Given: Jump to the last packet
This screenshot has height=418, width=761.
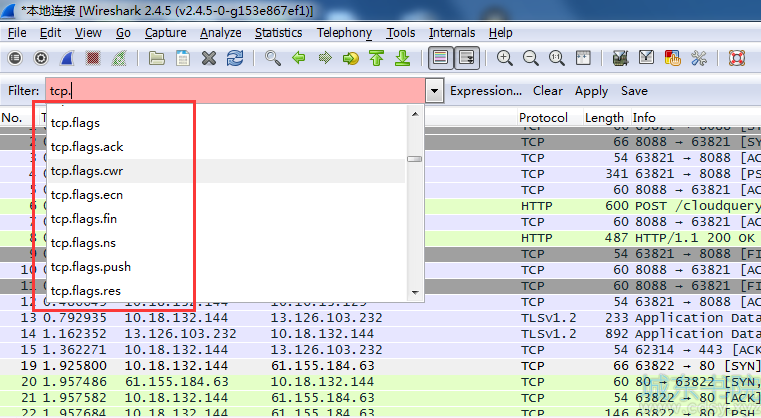Looking at the screenshot, I should pos(402,58).
